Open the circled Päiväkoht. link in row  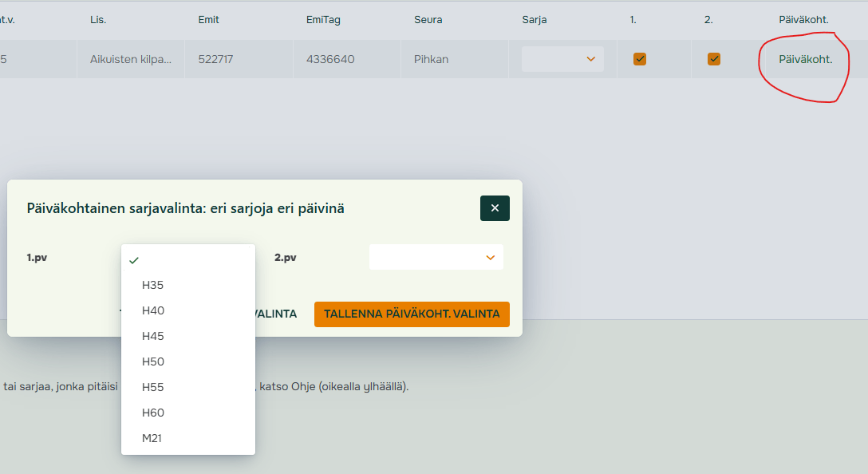805,59
